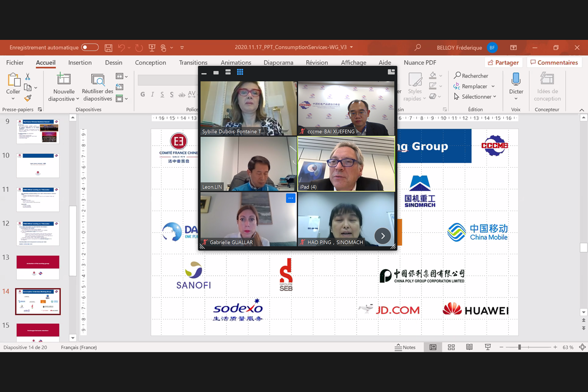Click the search magnifier in title bar
This screenshot has height=392, width=588.
pyautogui.click(x=417, y=48)
